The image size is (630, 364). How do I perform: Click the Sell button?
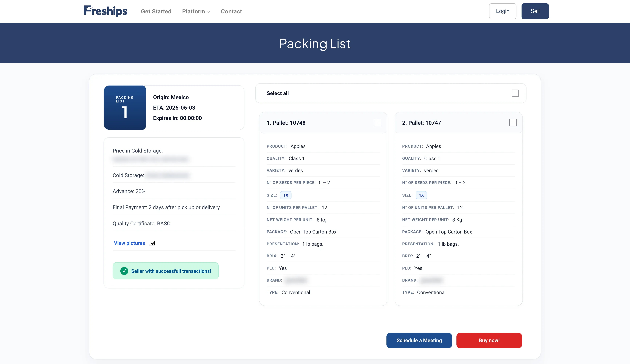[x=535, y=11]
